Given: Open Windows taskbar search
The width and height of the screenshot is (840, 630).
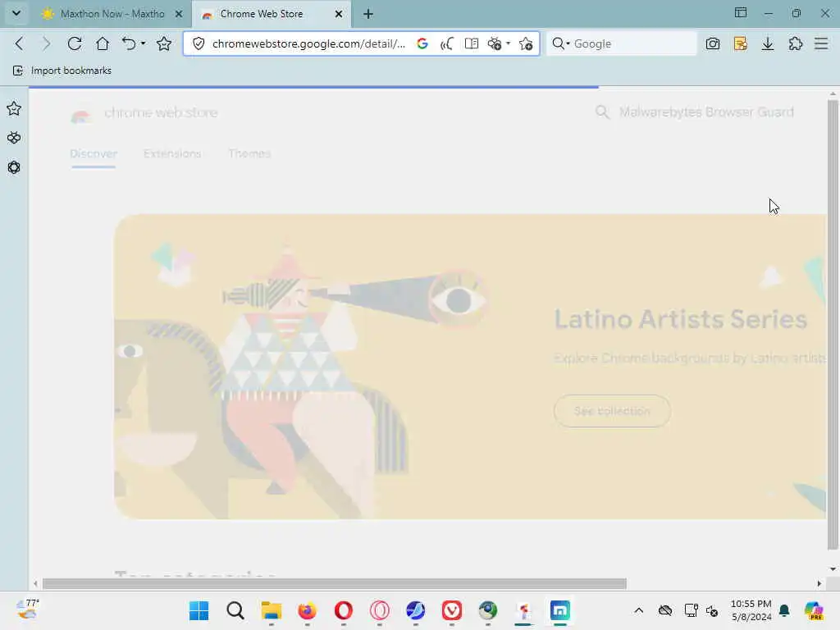Looking at the screenshot, I should tap(235, 610).
